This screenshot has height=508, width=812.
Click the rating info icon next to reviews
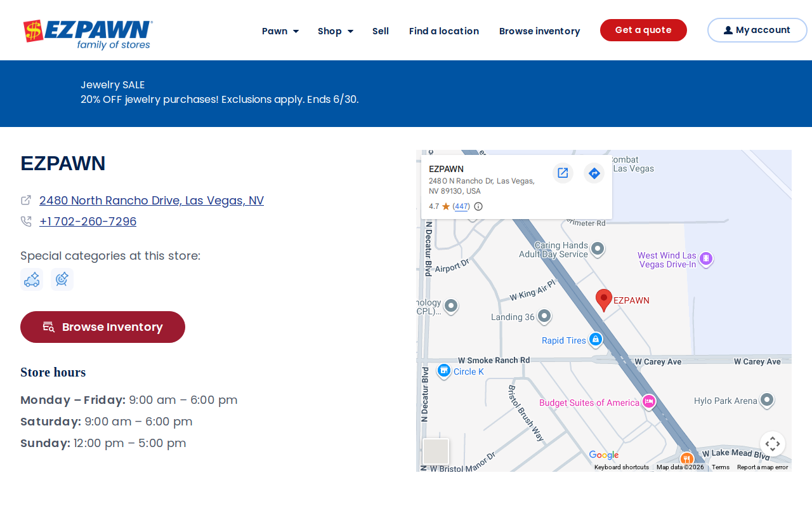click(478, 206)
